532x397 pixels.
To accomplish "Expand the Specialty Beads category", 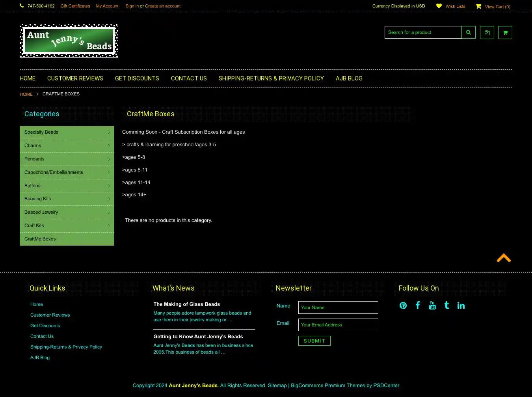I will tap(109, 132).
